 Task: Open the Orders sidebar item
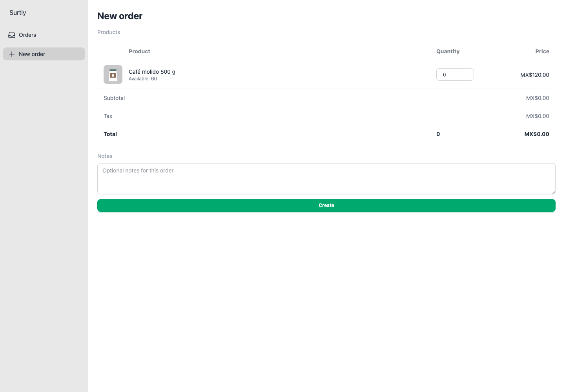coord(44,35)
